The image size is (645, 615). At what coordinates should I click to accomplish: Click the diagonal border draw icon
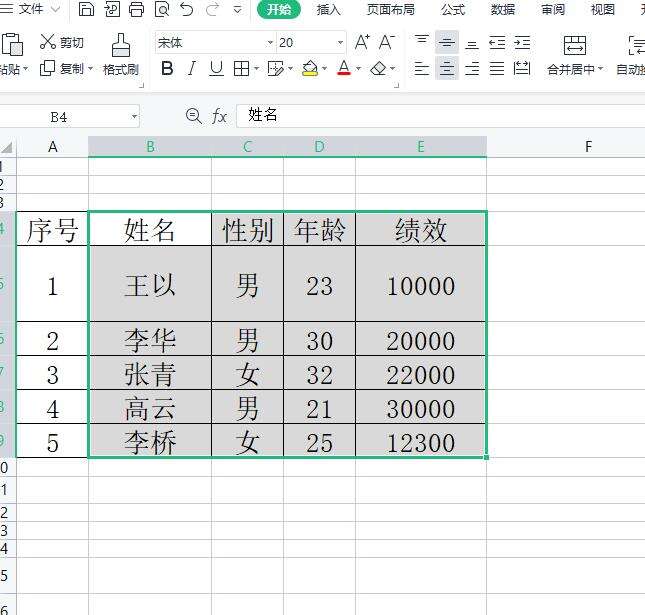tap(276, 69)
